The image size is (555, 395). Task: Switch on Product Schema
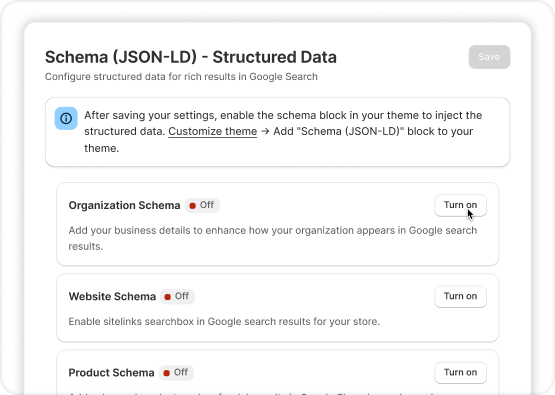460,373
